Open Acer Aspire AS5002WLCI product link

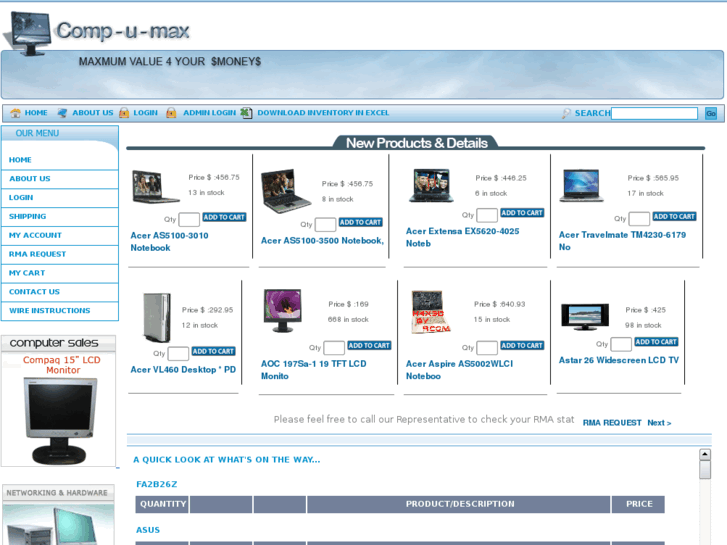point(459,370)
